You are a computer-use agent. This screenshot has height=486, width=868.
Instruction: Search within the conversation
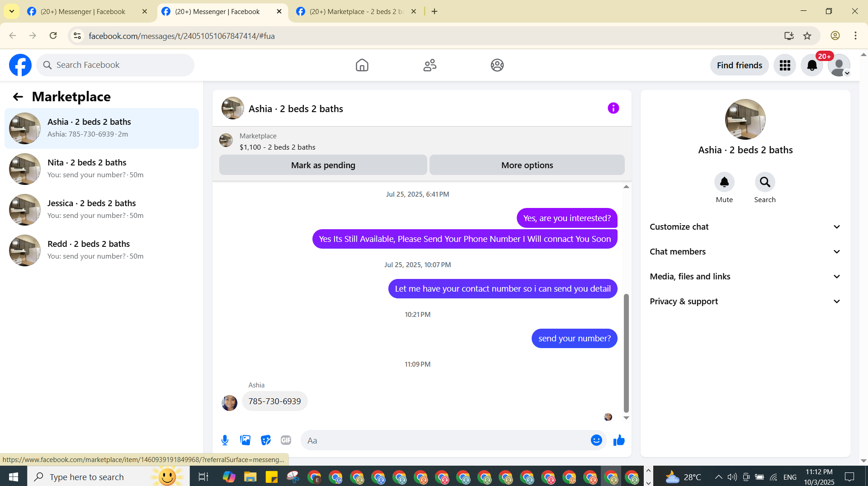pyautogui.click(x=765, y=182)
